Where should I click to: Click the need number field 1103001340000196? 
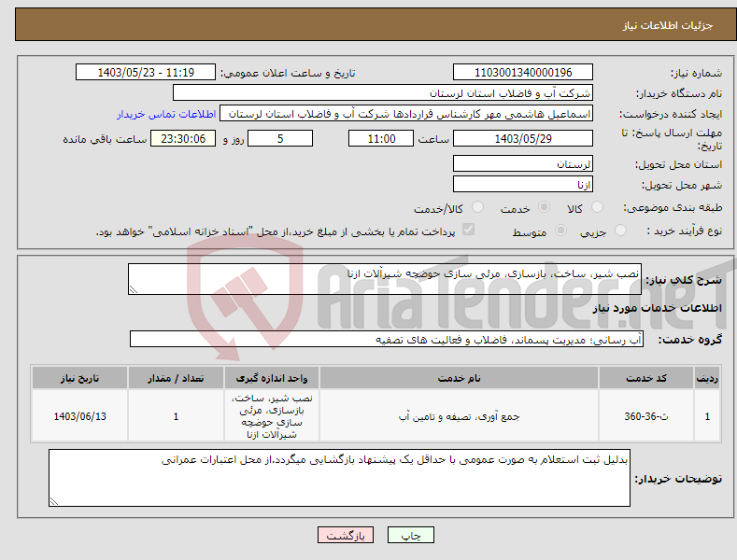523,73
